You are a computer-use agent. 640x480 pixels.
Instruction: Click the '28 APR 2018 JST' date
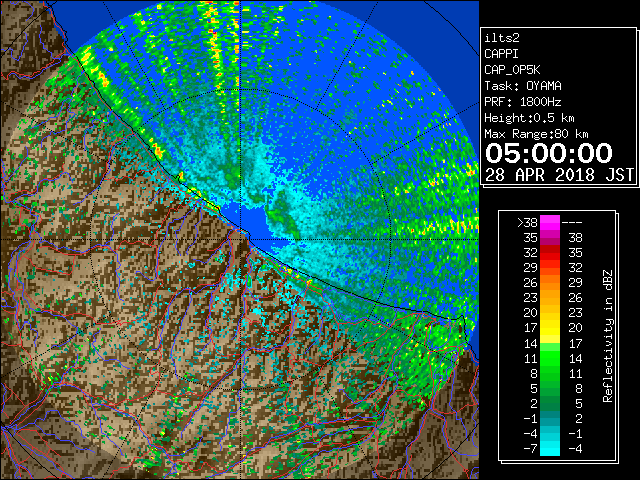[x=559, y=175]
